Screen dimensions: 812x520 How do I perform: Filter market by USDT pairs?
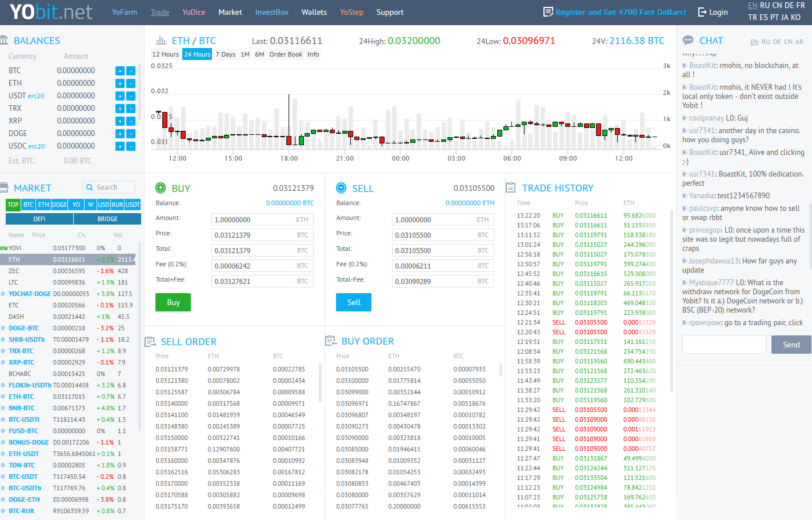pyautogui.click(x=133, y=205)
